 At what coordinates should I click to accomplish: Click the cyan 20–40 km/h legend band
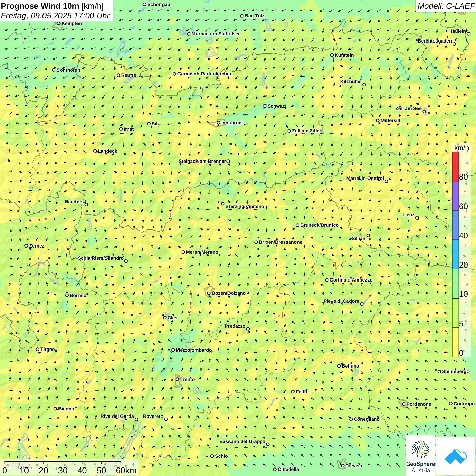click(x=455, y=254)
